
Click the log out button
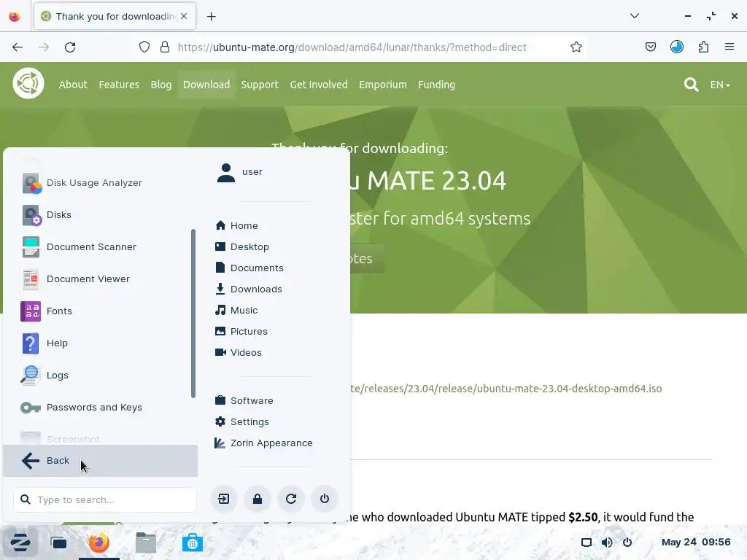(x=224, y=499)
